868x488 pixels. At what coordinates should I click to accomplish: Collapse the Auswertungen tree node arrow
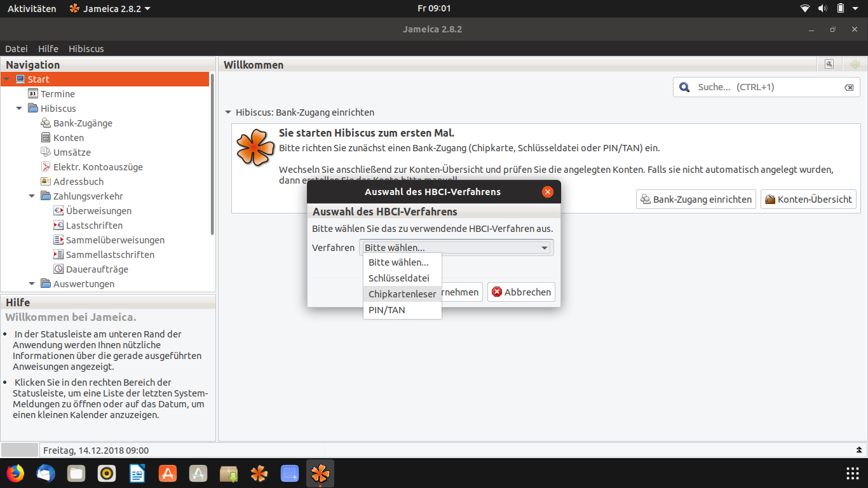point(32,283)
